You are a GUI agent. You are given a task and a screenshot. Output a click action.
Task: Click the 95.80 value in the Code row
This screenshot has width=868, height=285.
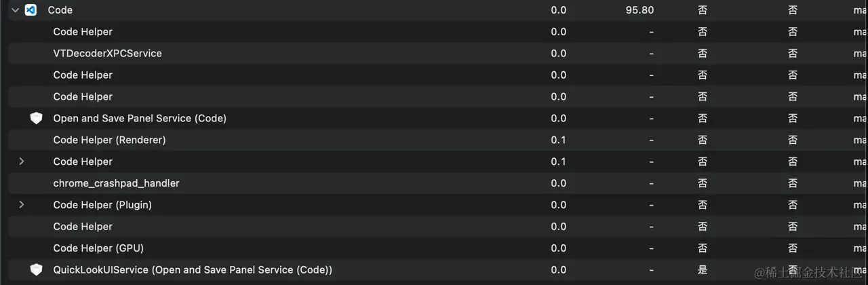pyautogui.click(x=639, y=10)
